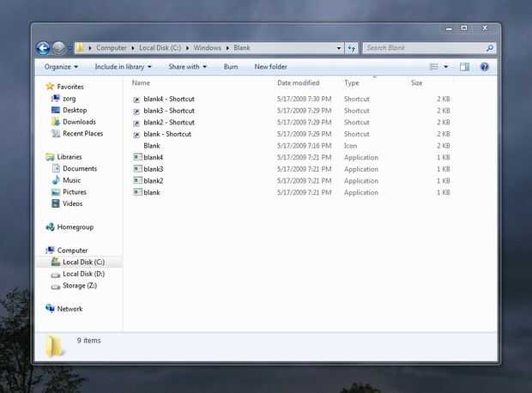Click the change view icon
The width and height of the screenshot is (532, 393).
click(434, 67)
